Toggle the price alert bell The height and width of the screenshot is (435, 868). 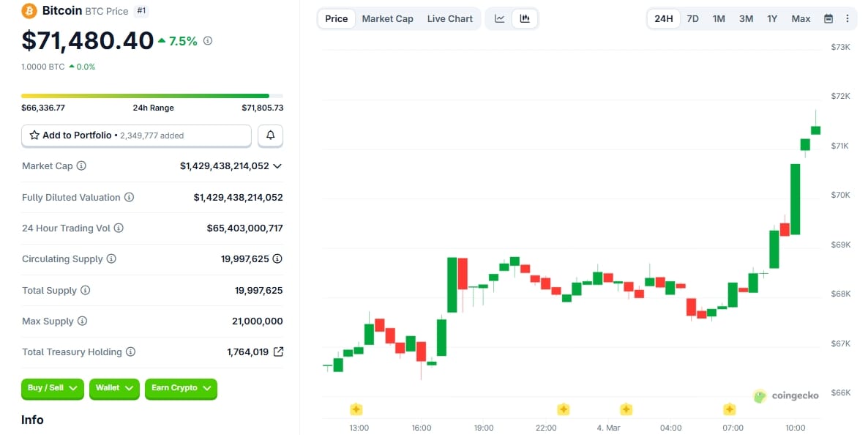point(270,135)
